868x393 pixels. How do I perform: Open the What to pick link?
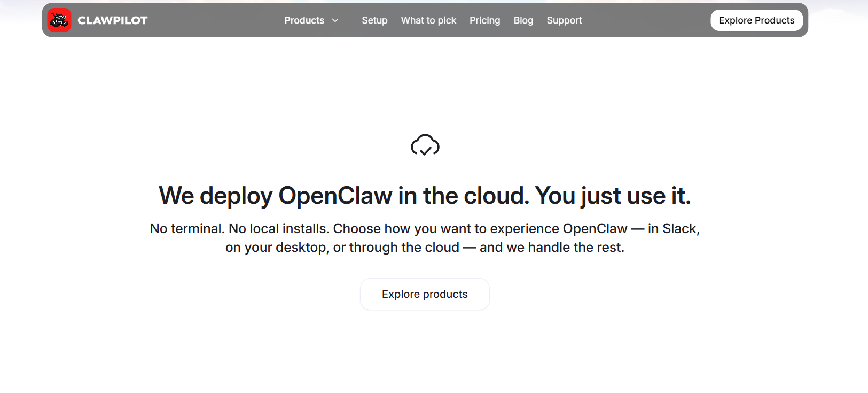pyautogui.click(x=428, y=20)
